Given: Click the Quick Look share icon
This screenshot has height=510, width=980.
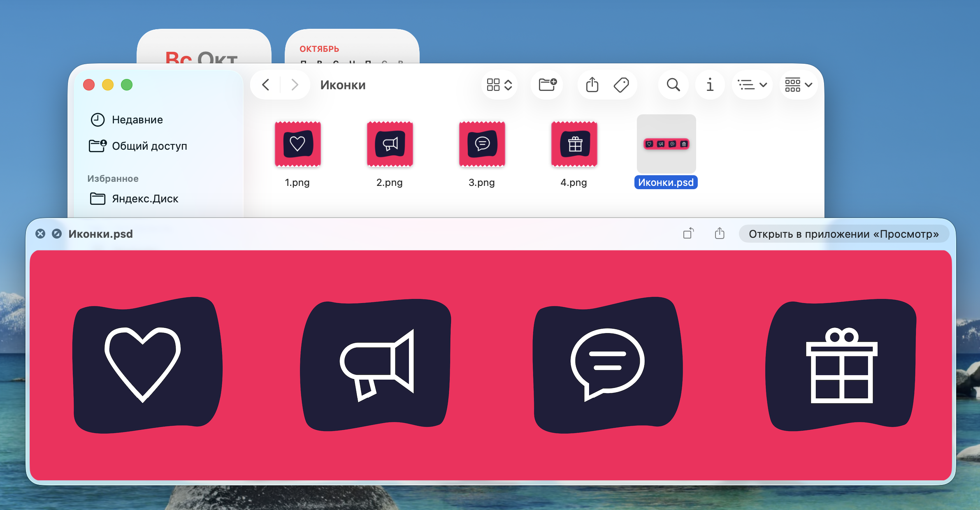Looking at the screenshot, I should (x=720, y=234).
